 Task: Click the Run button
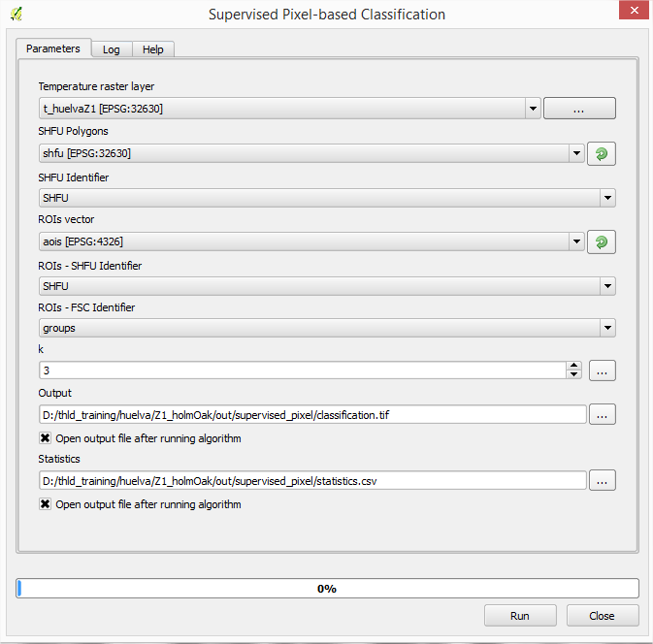[520, 615]
